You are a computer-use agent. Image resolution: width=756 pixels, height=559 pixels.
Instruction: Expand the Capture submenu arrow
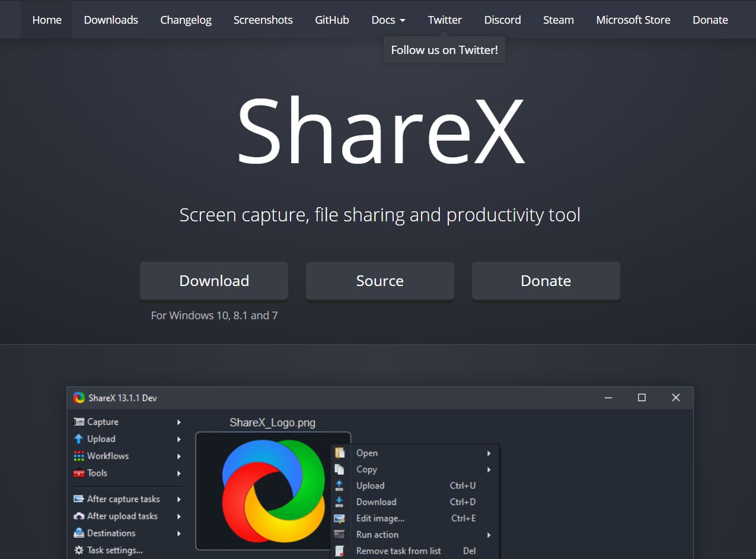coord(179,422)
